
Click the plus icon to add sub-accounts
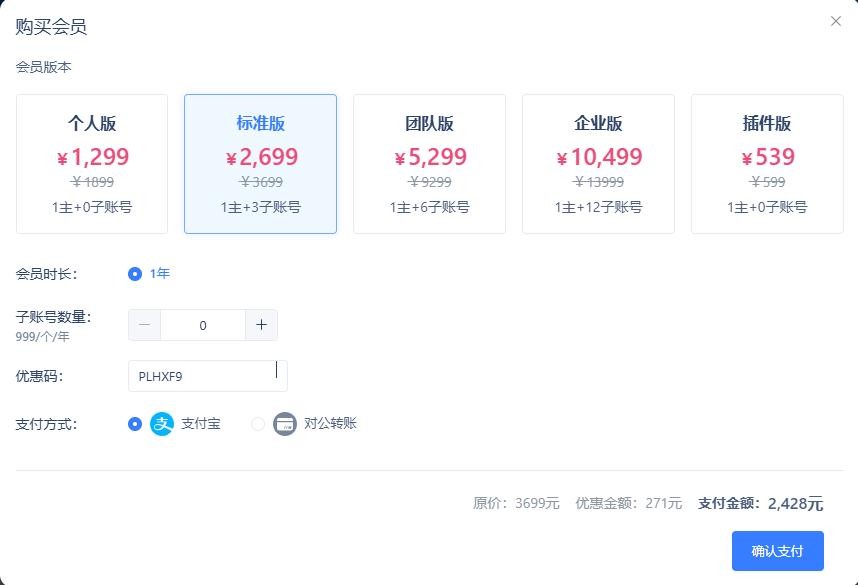click(x=262, y=324)
